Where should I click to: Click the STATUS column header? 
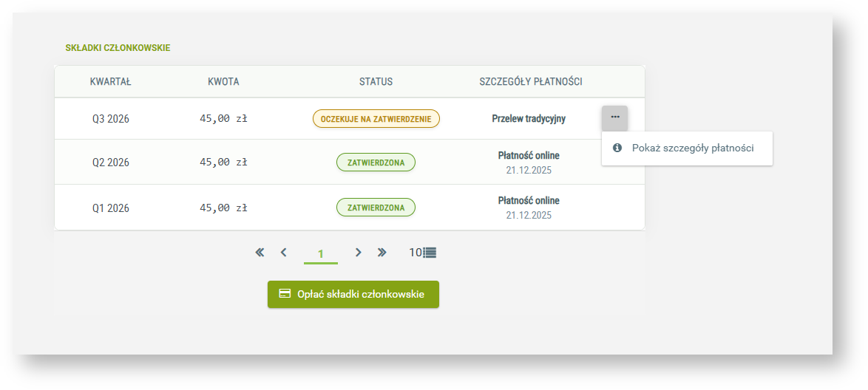coord(376,82)
